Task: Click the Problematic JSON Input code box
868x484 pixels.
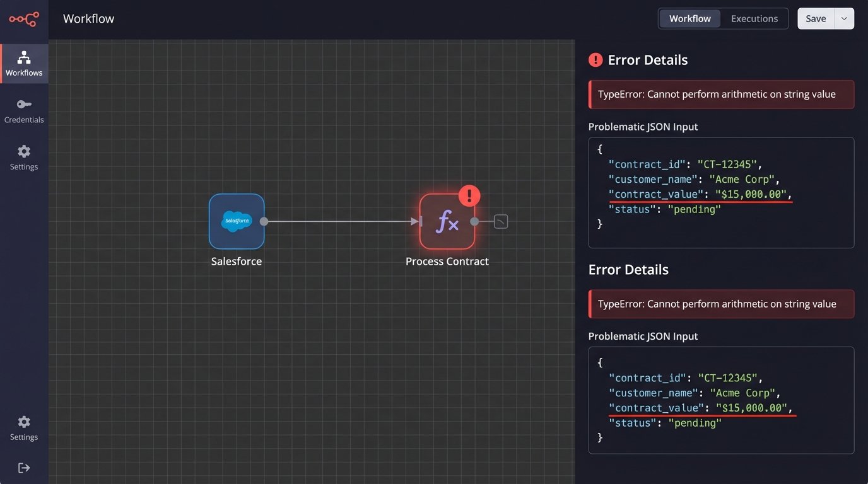Action: click(721, 192)
